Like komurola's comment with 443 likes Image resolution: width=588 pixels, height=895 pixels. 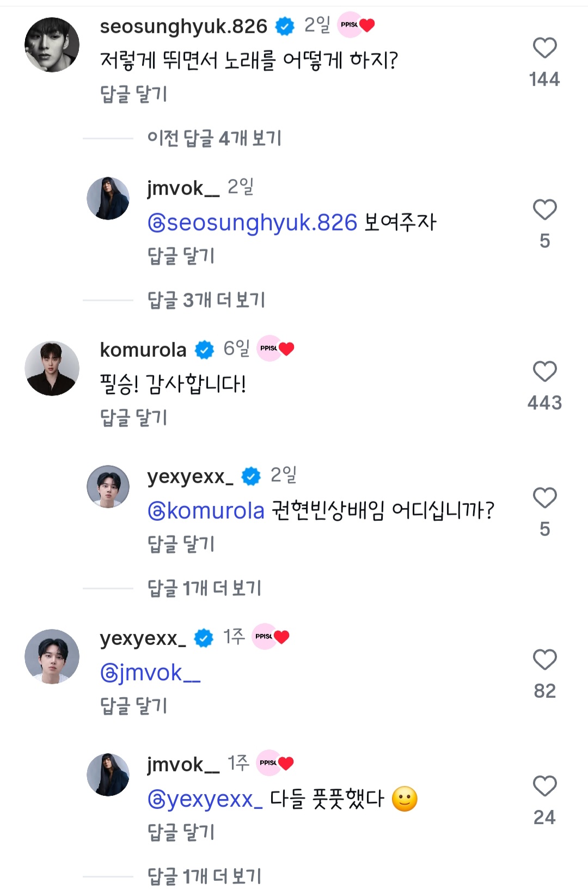click(544, 372)
